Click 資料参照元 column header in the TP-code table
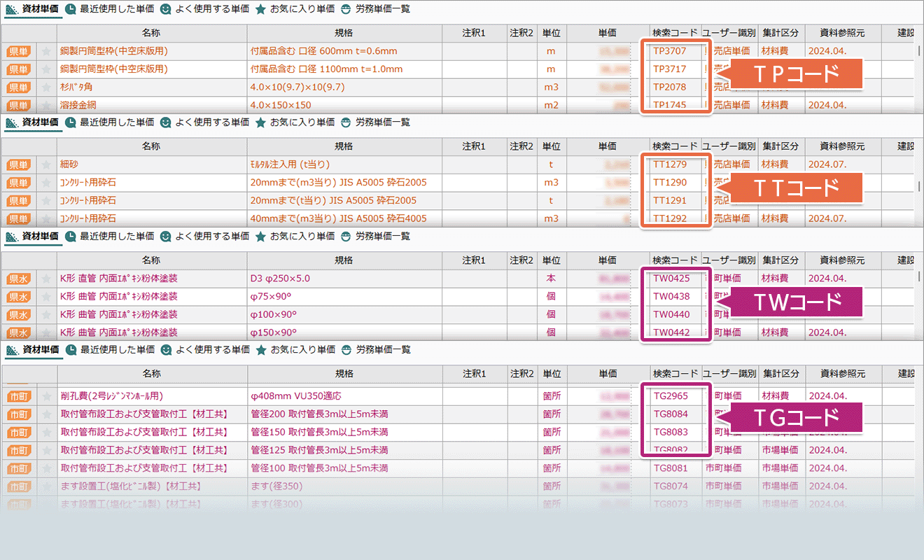924x560 pixels. 842,34
